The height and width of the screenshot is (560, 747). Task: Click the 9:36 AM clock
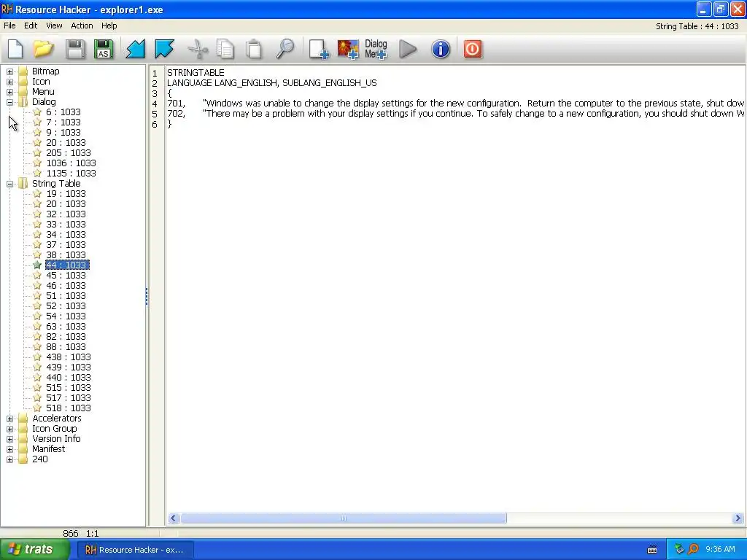[x=720, y=550]
